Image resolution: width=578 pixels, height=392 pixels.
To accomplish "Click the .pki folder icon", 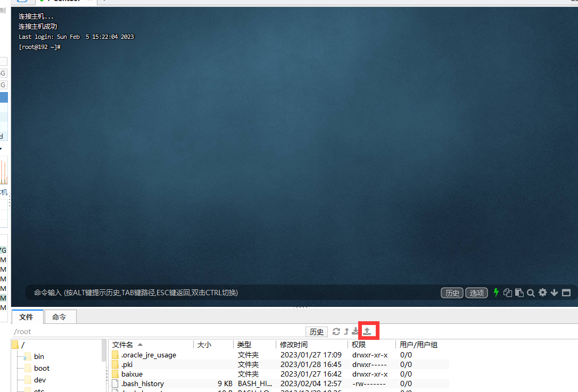I will click(115, 364).
